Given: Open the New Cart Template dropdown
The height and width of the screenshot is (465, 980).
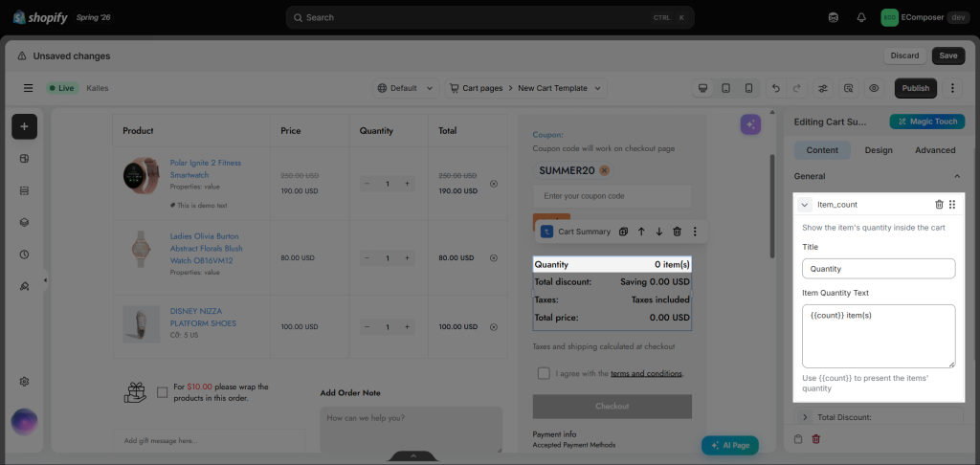Looking at the screenshot, I should pos(559,88).
